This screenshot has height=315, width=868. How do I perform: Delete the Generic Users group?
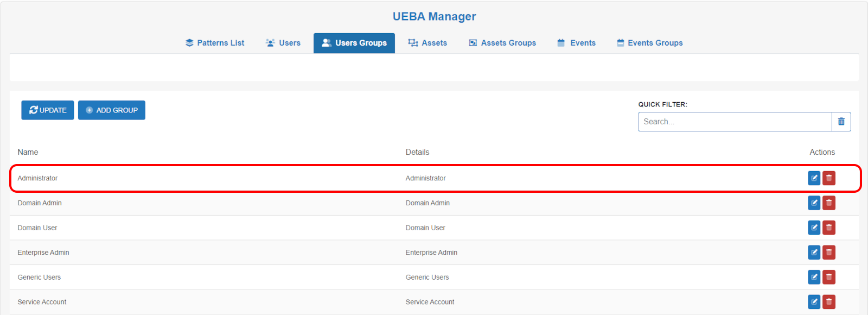click(x=829, y=277)
